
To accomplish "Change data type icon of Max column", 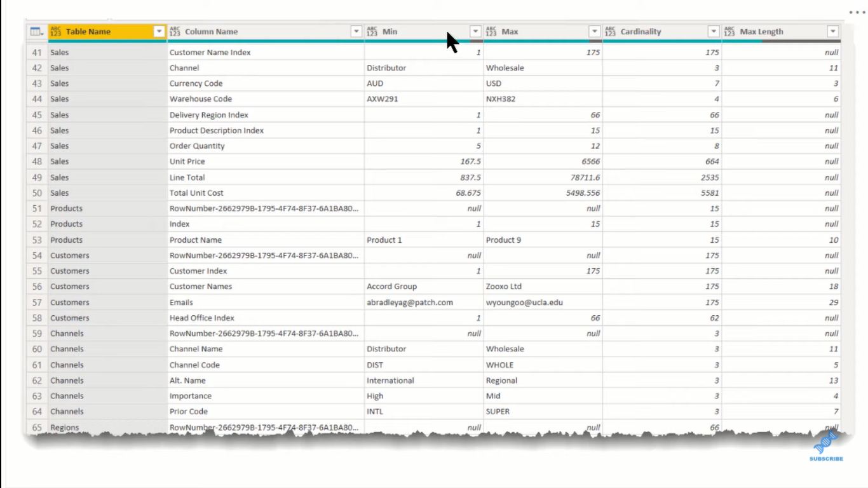I will pos(492,32).
